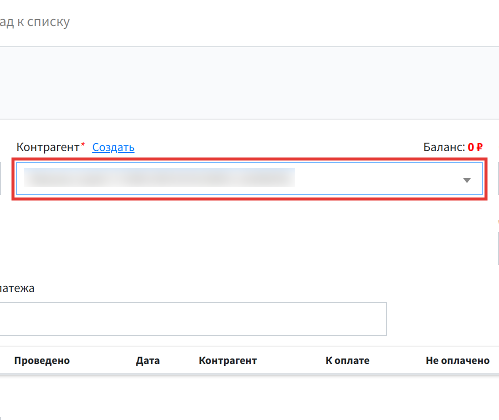499x420 pixels.
Task: Click the red required asterisk by Контрагент
Action: click(x=83, y=144)
